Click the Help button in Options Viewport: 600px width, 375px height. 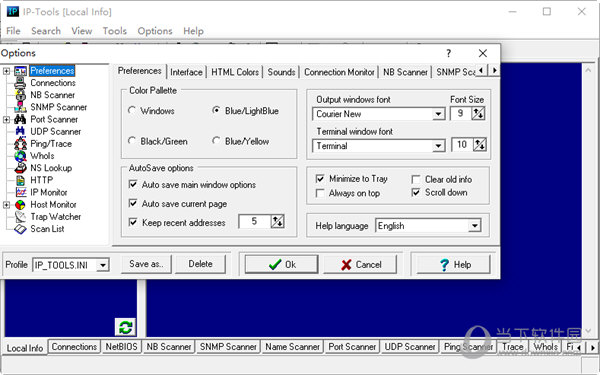(454, 264)
